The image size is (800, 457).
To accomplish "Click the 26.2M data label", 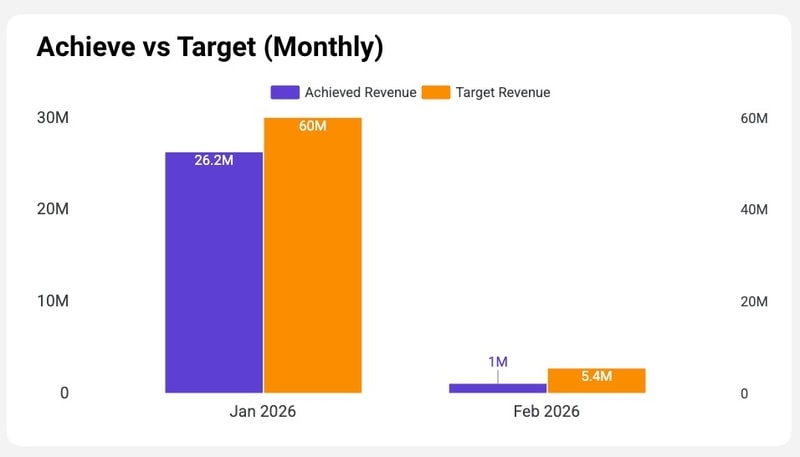I will (x=214, y=161).
